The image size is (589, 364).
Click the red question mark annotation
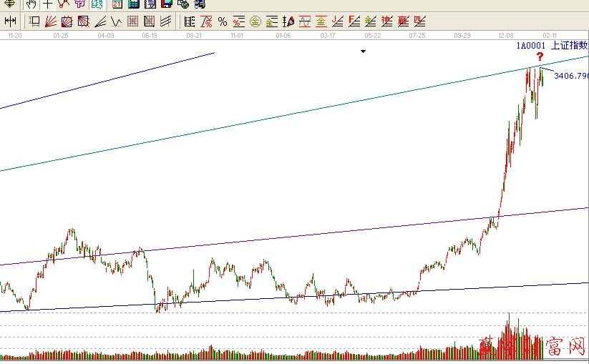(540, 56)
